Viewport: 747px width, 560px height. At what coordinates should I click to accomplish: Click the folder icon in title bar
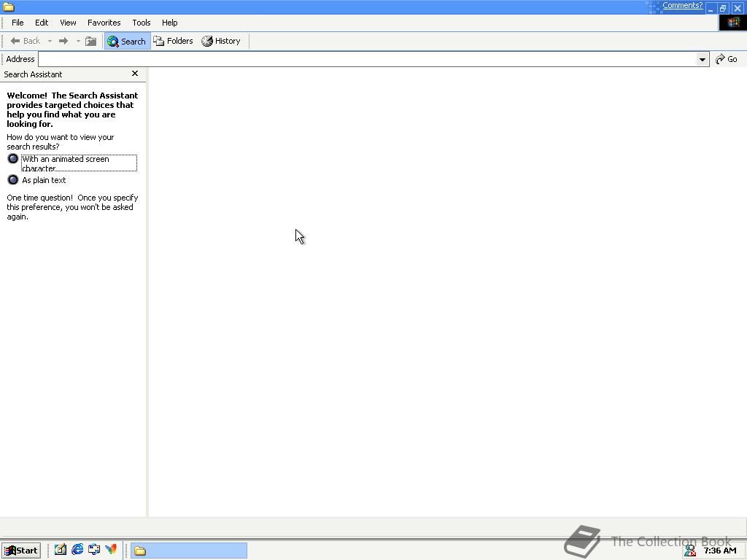pyautogui.click(x=9, y=7)
